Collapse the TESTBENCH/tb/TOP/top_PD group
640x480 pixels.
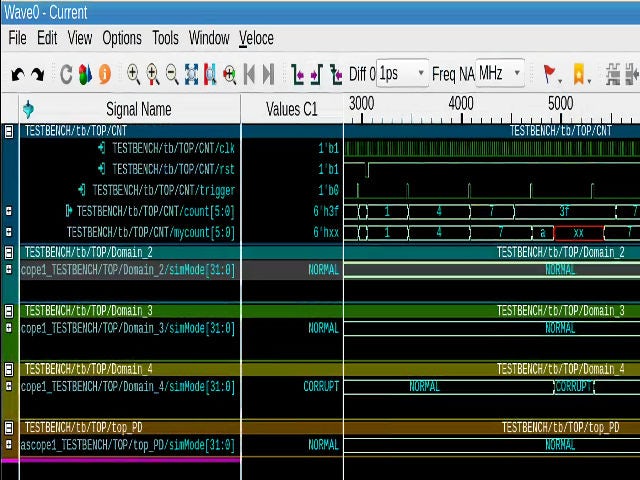(9, 428)
